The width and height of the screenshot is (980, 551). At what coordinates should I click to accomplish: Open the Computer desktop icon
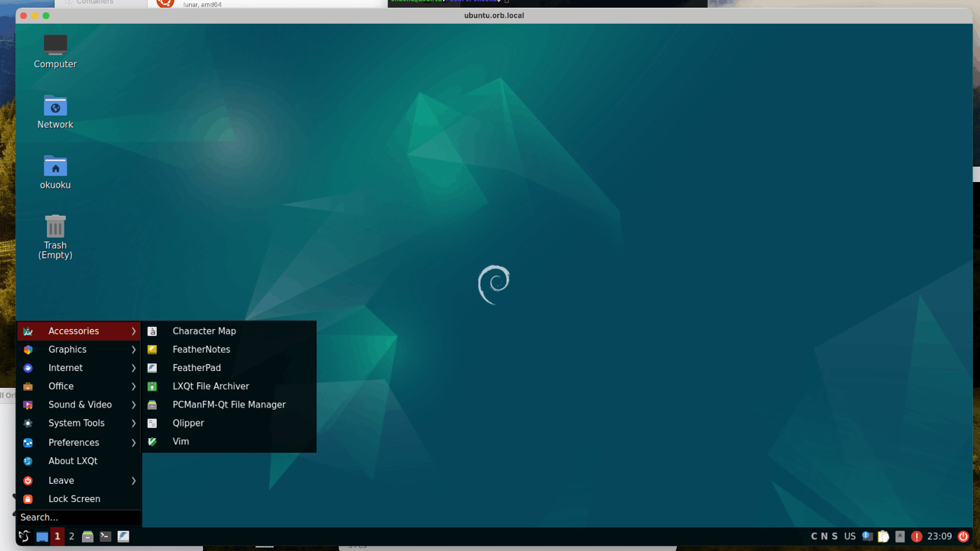click(x=55, y=46)
